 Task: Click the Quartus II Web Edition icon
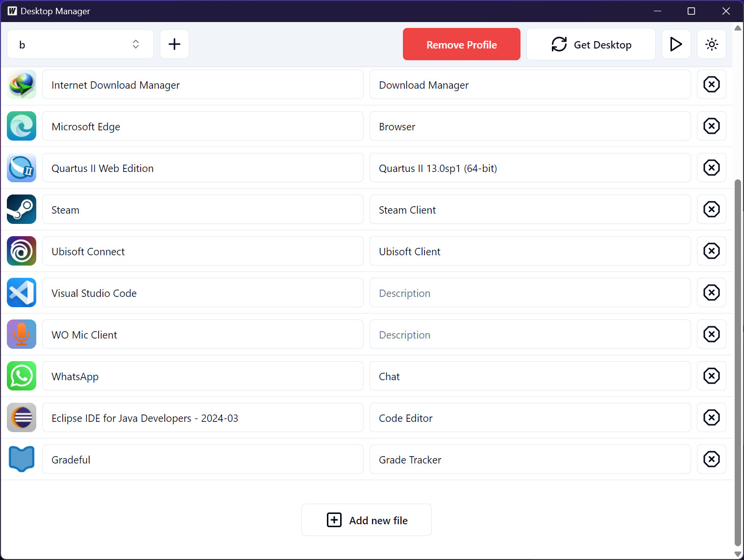click(22, 168)
